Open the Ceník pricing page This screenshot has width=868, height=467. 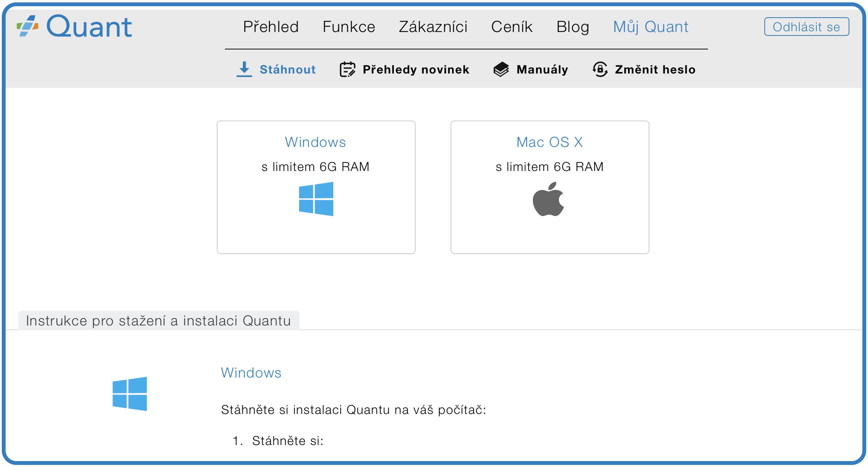[512, 27]
